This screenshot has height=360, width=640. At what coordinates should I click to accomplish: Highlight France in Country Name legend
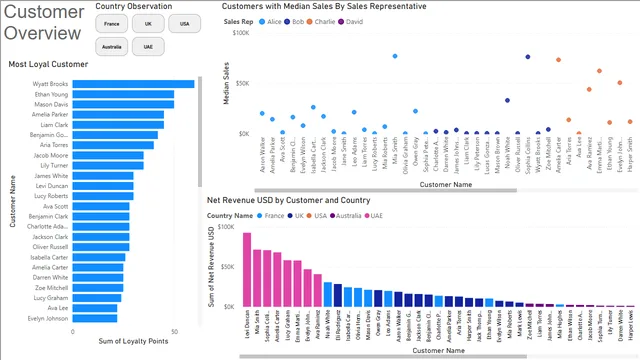pos(260,216)
